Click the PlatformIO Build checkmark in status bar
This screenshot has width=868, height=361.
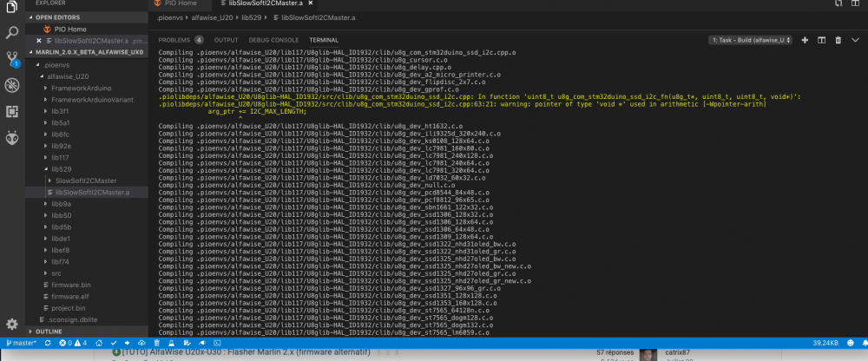pyautogui.click(x=114, y=344)
